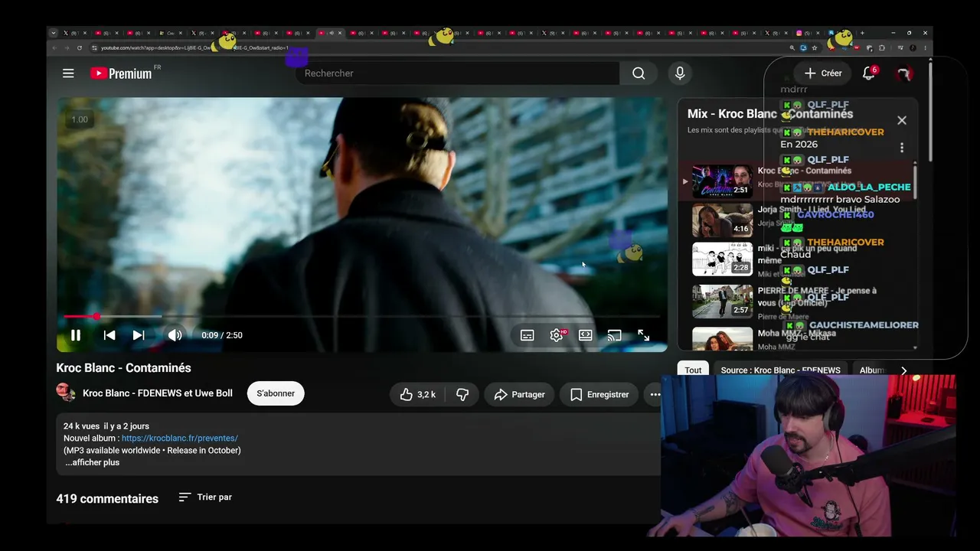
Task: Open the Kroc Blanc channel avatar
Action: (x=66, y=393)
